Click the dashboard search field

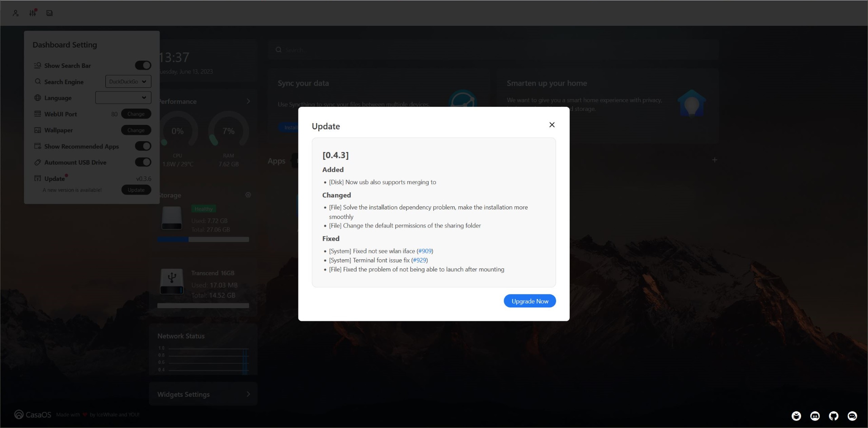(493, 50)
